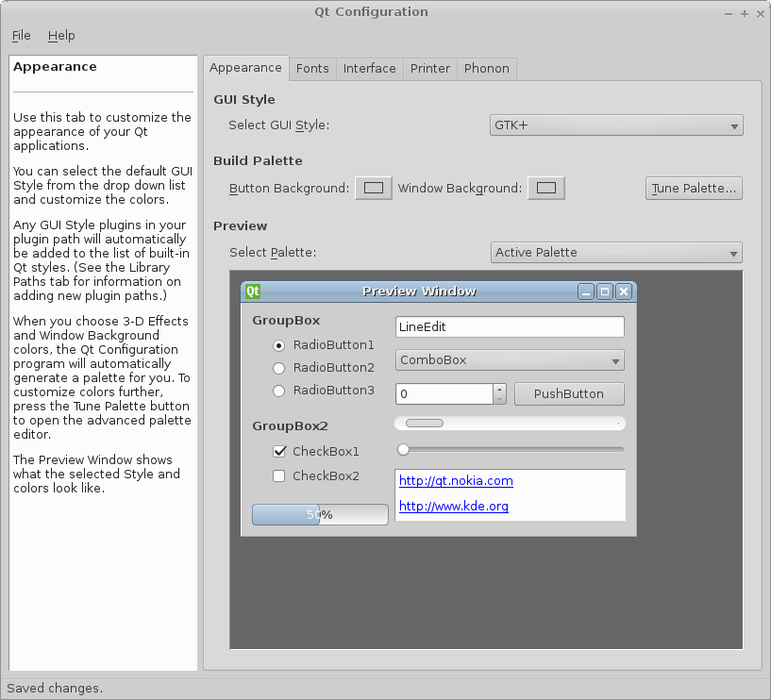The width and height of the screenshot is (771, 700).
Task: Open the Button Background color selector
Action: click(x=373, y=188)
